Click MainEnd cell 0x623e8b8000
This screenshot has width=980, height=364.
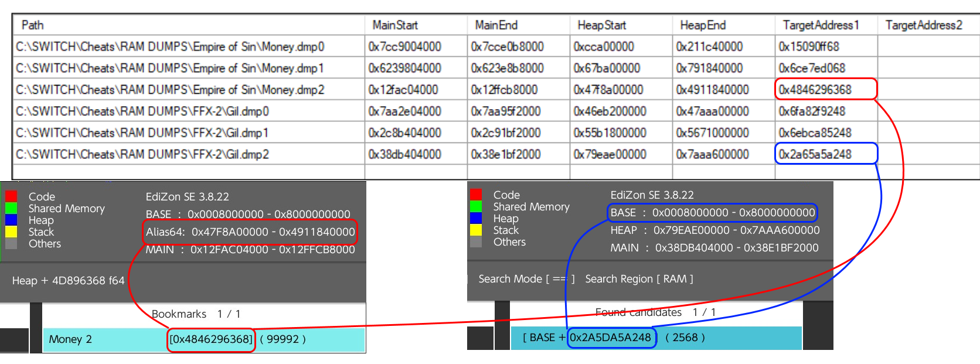(518, 68)
